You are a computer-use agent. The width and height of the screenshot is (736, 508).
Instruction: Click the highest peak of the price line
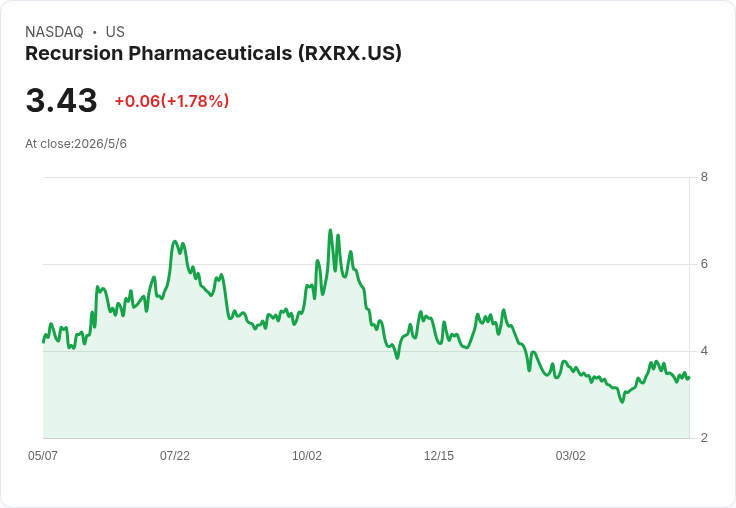330,230
